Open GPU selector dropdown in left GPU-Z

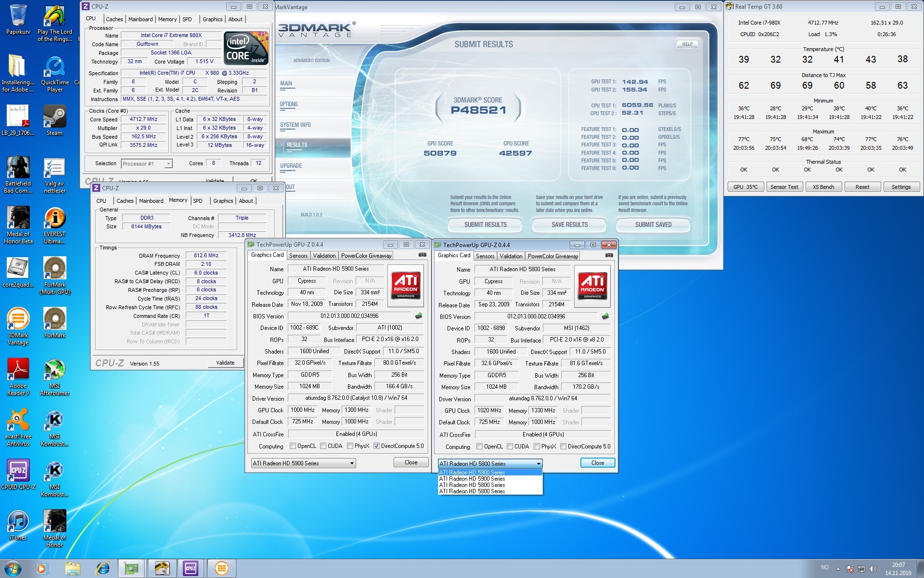click(303, 463)
